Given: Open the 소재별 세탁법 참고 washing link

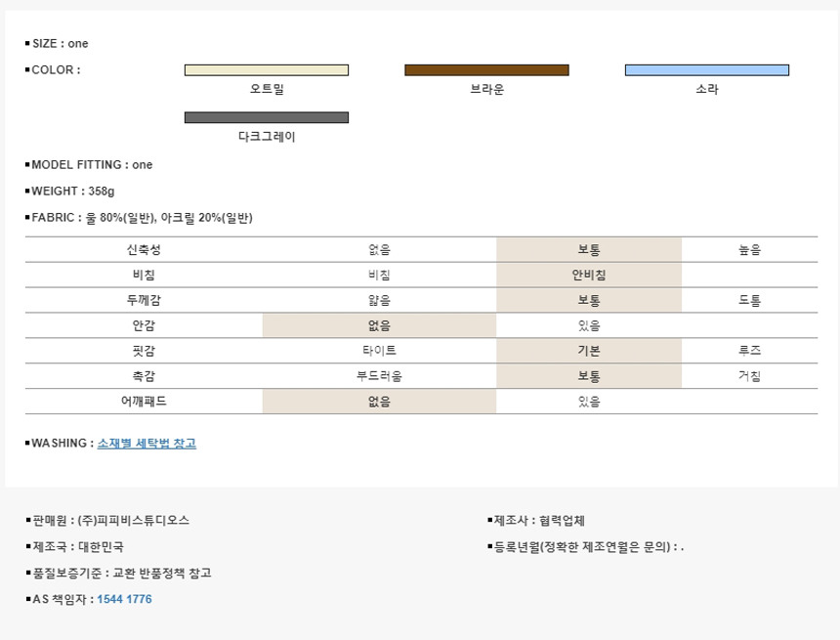Looking at the screenshot, I should pyautogui.click(x=147, y=444).
